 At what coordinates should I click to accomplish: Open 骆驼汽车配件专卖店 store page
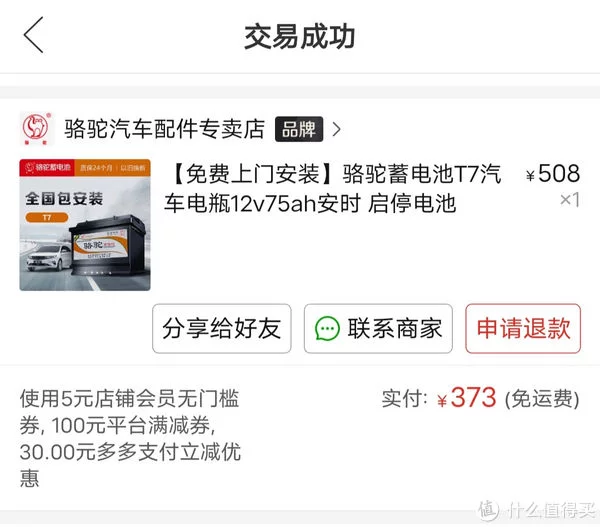(164, 129)
